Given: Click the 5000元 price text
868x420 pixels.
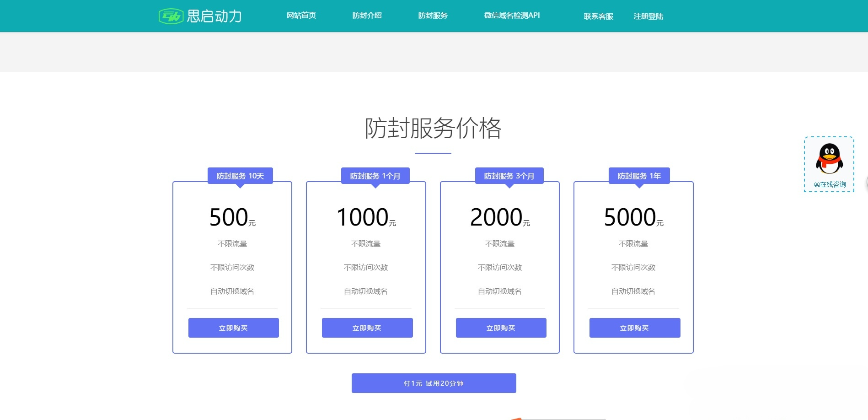Looking at the screenshot, I should [633, 217].
